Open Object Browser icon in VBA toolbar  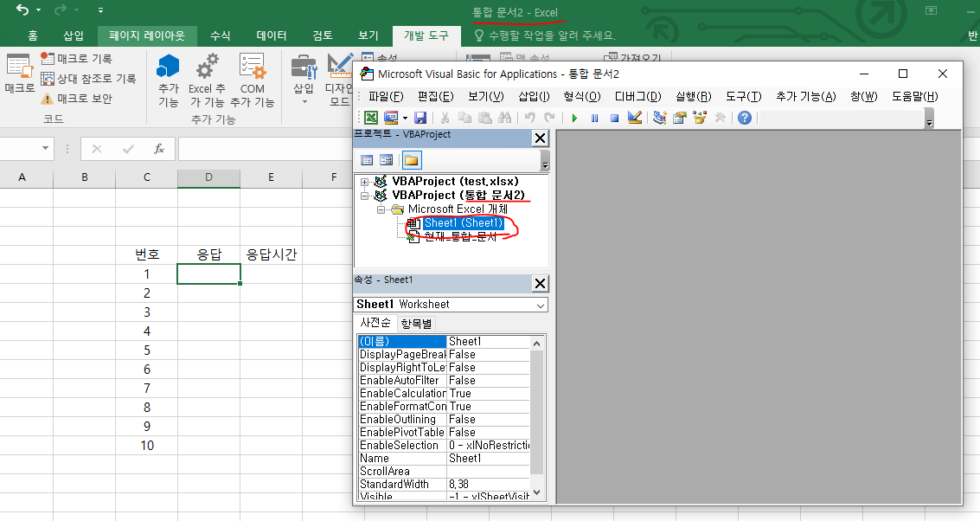(x=700, y=118)
